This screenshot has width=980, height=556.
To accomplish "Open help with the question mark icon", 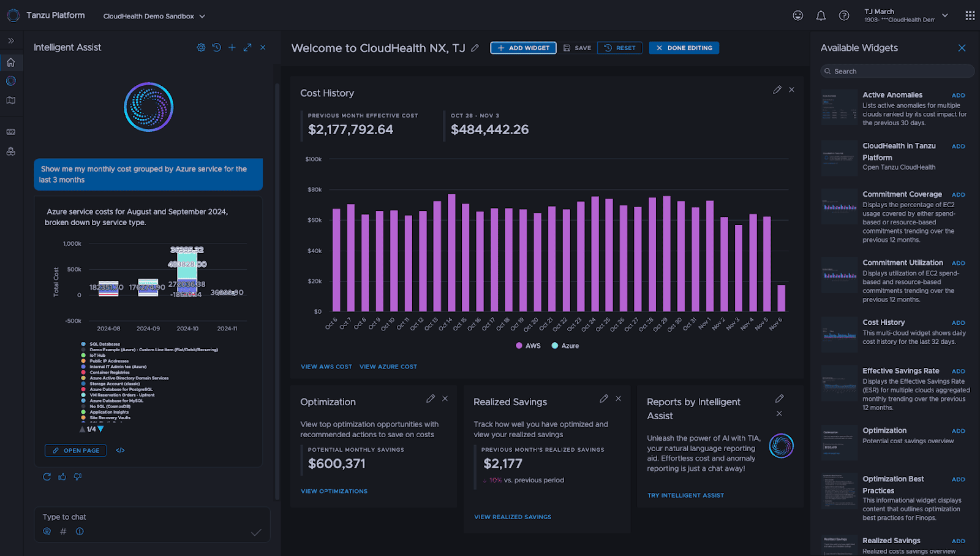I will click(844, 15).
